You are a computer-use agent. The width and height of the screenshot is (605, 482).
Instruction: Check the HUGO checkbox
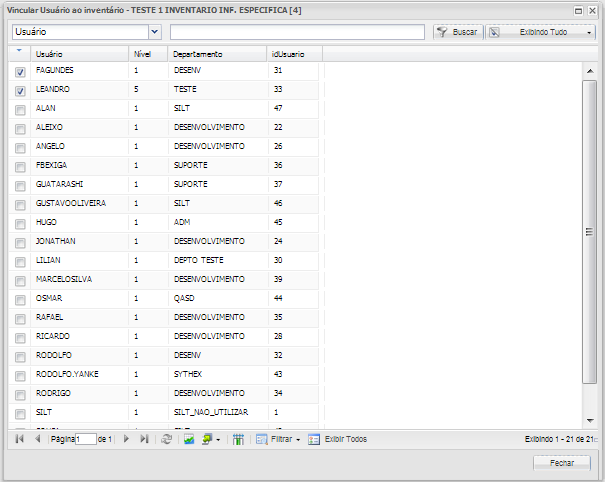[20, 224]
